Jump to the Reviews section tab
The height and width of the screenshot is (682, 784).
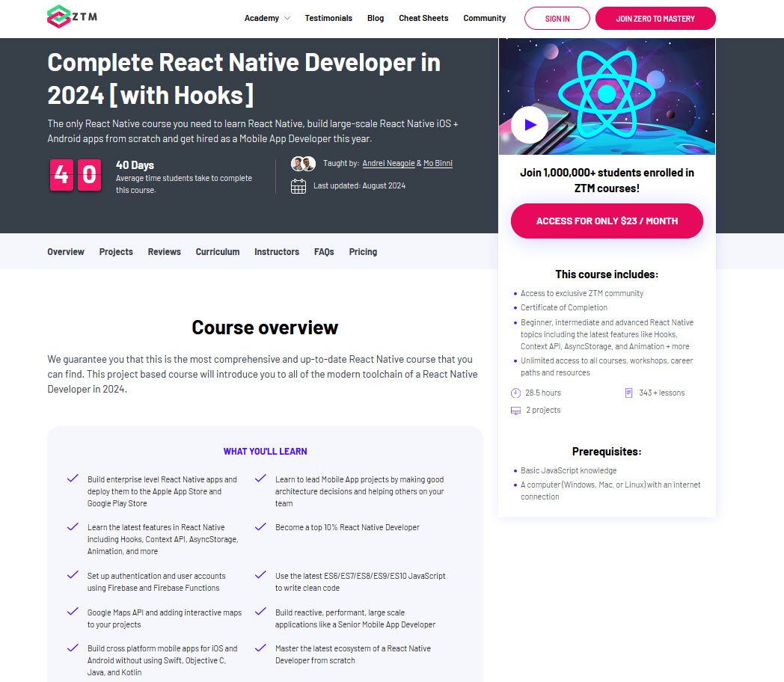click(x=165, y=252)
